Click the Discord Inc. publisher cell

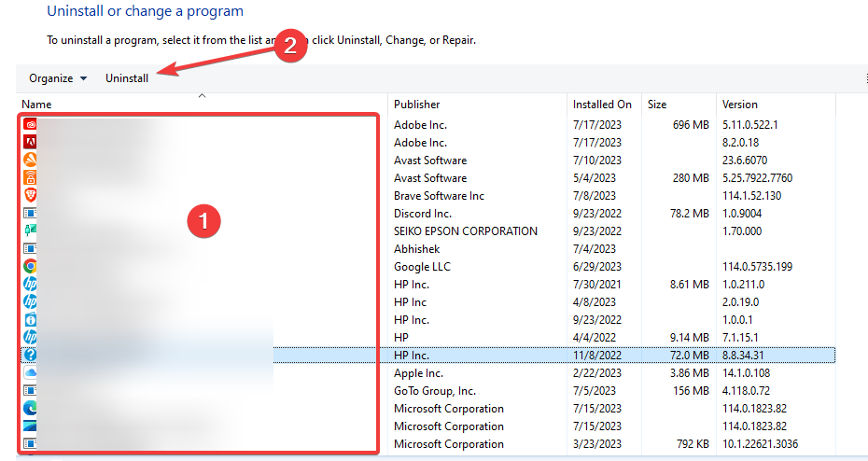click(x=423, y=213)
